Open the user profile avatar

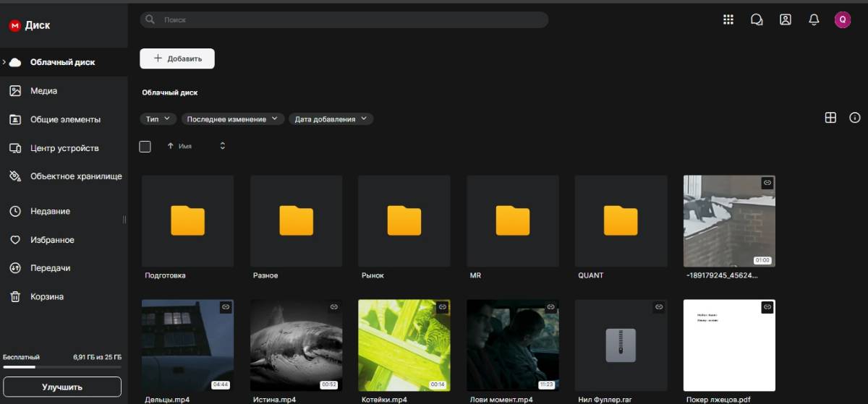tap(842, 20)
